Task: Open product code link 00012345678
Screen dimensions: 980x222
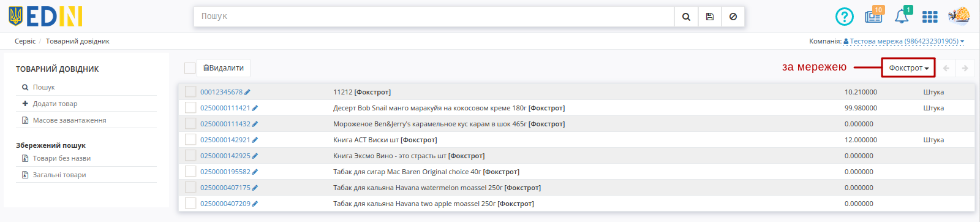Action: point(221,93)
